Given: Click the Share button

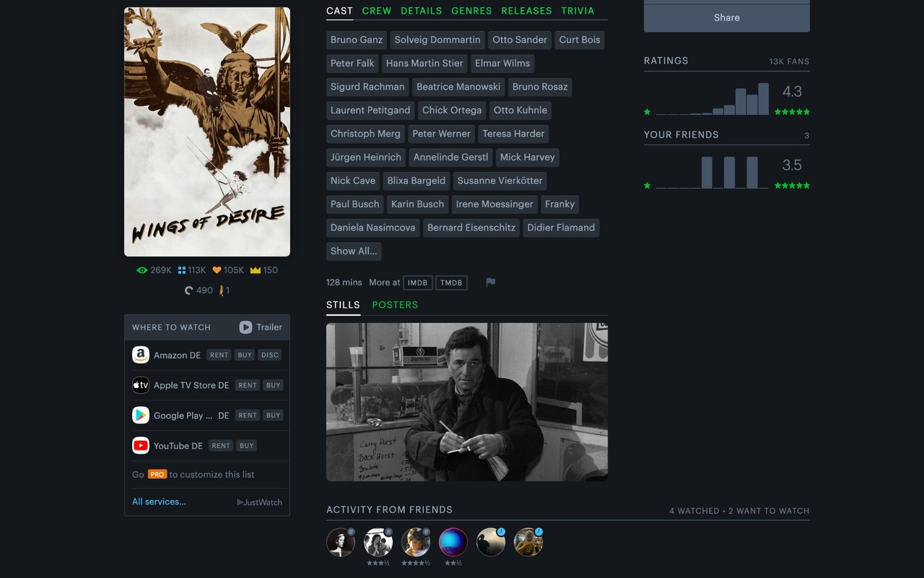Looking at the screenshot, I should pyautogui.click(x=727, y=17).
